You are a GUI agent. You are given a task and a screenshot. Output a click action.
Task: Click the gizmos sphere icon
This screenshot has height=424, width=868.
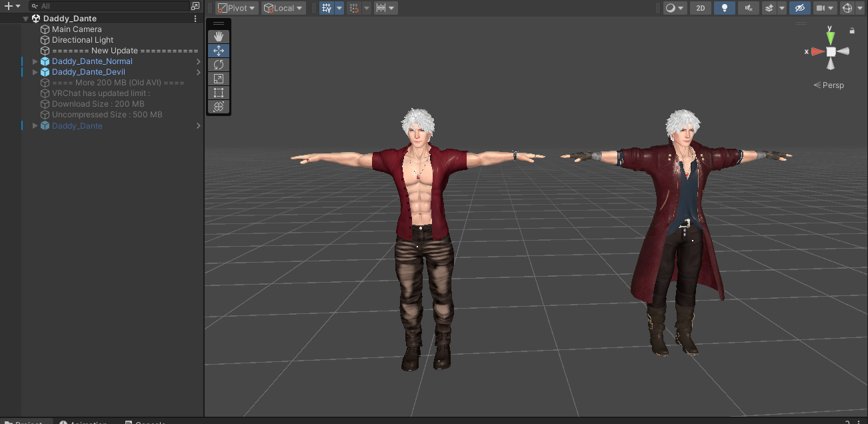pos(847,8)
